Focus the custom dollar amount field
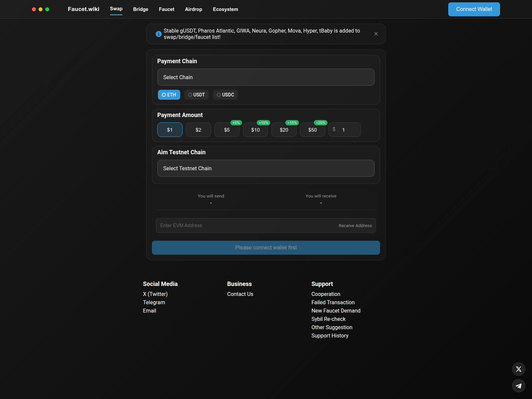The image size is (532, 399). pos(344,130)
